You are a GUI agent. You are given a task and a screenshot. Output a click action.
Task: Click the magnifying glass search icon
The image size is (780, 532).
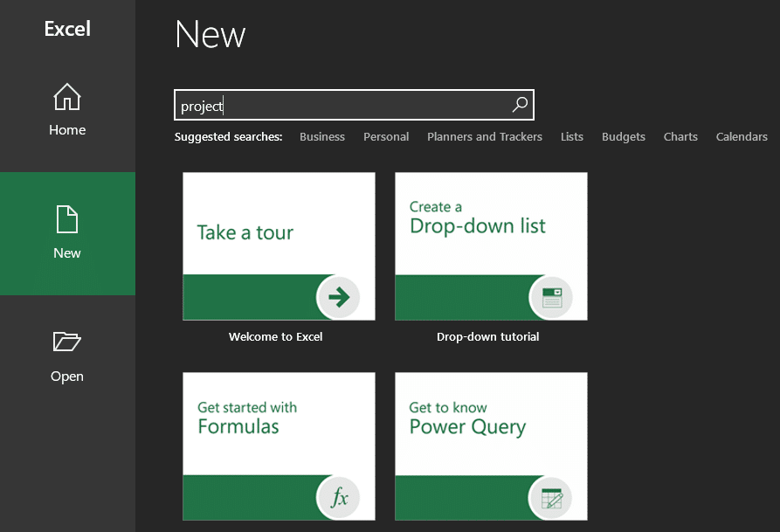[520, 105]
